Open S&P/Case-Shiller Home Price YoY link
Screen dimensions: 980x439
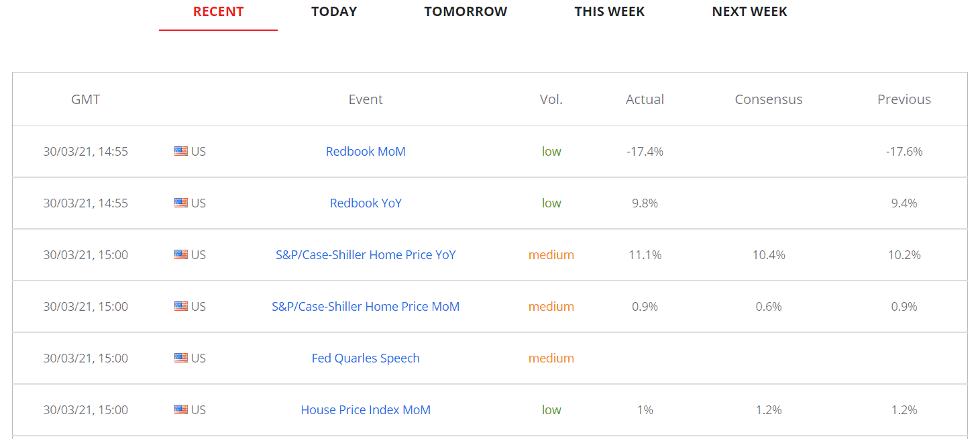pyautogui.click(x=366, y=255)
